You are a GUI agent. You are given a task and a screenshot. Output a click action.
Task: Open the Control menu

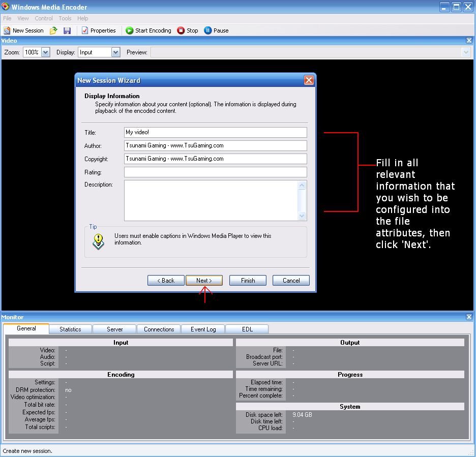(44, 18)
